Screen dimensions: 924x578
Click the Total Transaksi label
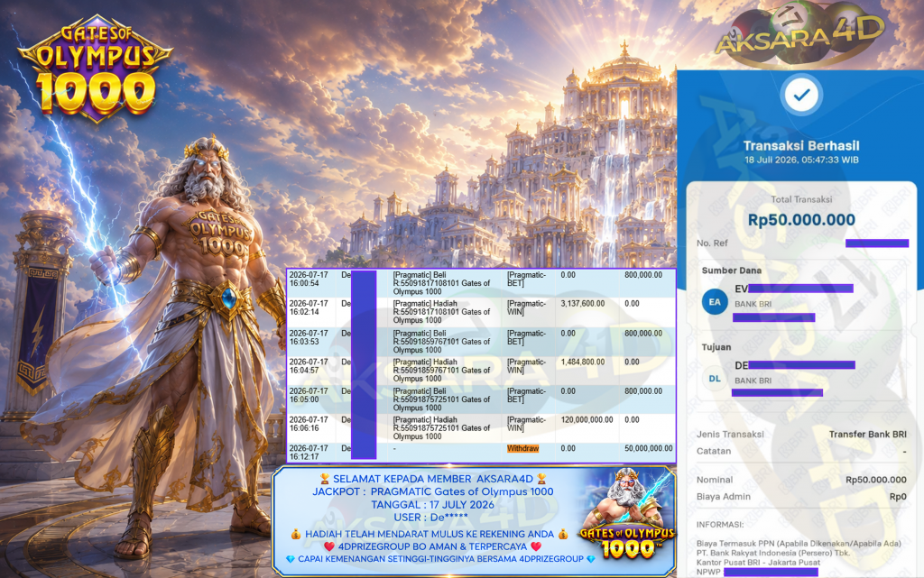click(x=801, y=199)
